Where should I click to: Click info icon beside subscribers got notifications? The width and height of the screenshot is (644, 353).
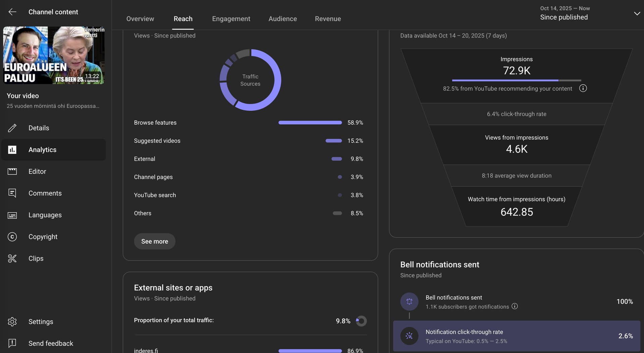click(x=515, y=306)
